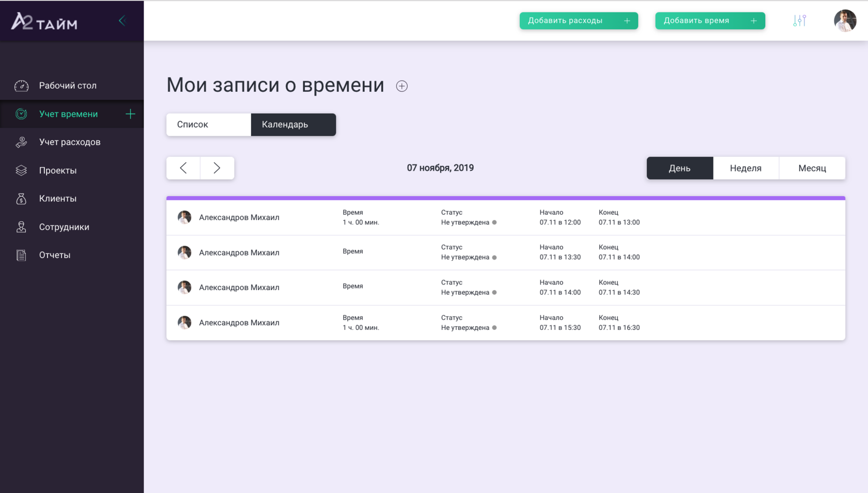Add time via sidebar plus icon
This screenshot has width=868, height=493.
pyautogui.click(x=130, y=114)
